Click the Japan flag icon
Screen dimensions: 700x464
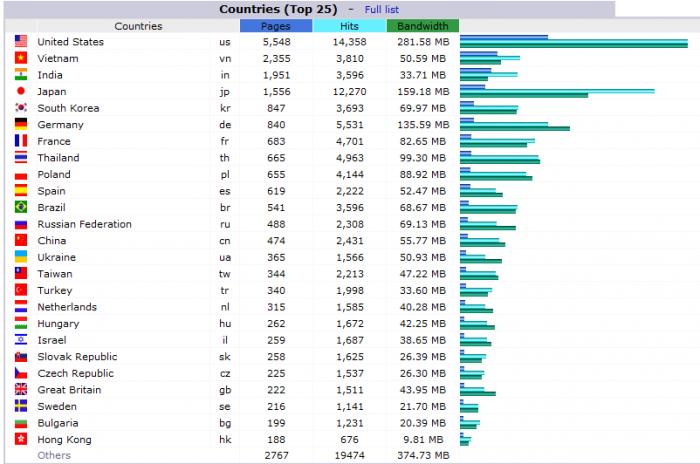click(21, 91)
